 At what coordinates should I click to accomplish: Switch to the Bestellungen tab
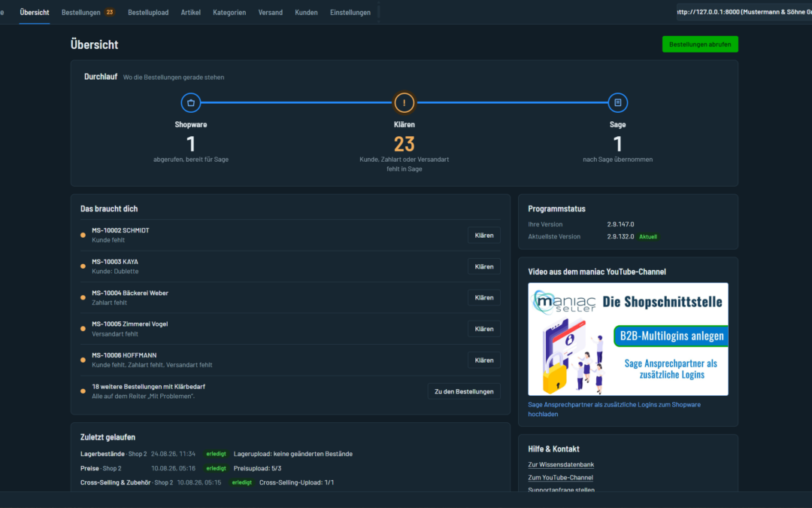tap(80, 13)
